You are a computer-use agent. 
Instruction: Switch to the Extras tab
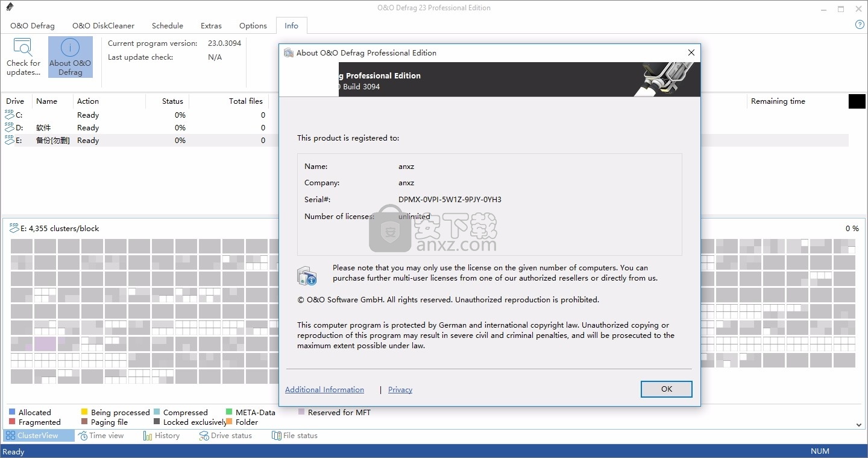pos(212,25)
